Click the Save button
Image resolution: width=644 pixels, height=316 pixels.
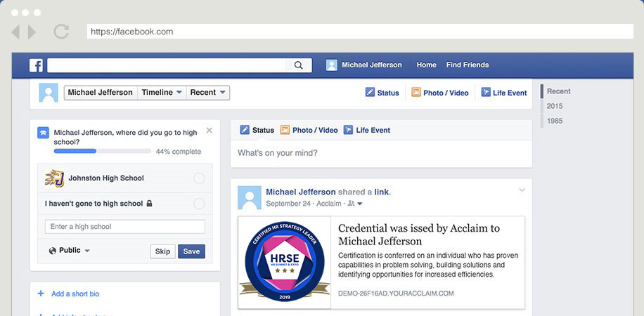pos(191,251)
